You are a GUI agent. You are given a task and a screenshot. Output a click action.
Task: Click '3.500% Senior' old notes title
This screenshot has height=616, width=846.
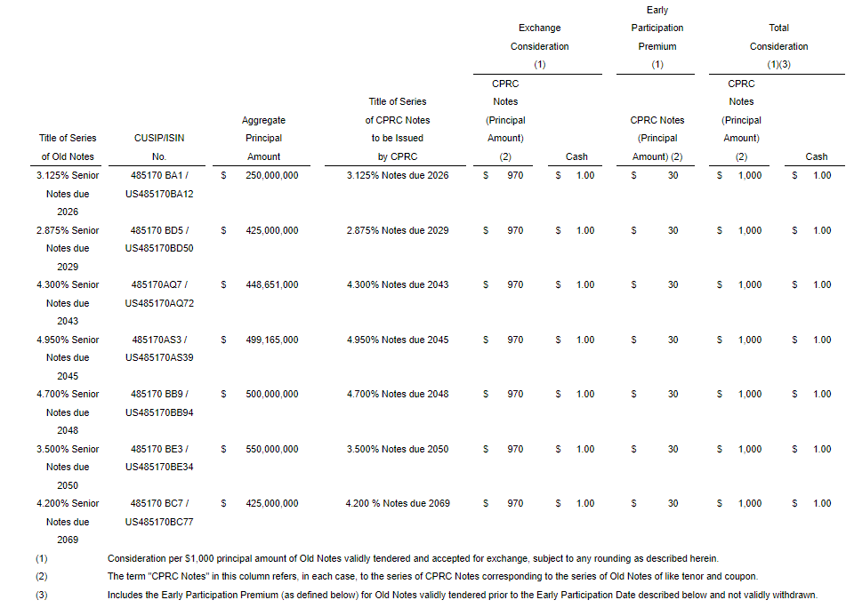point(68,449)
